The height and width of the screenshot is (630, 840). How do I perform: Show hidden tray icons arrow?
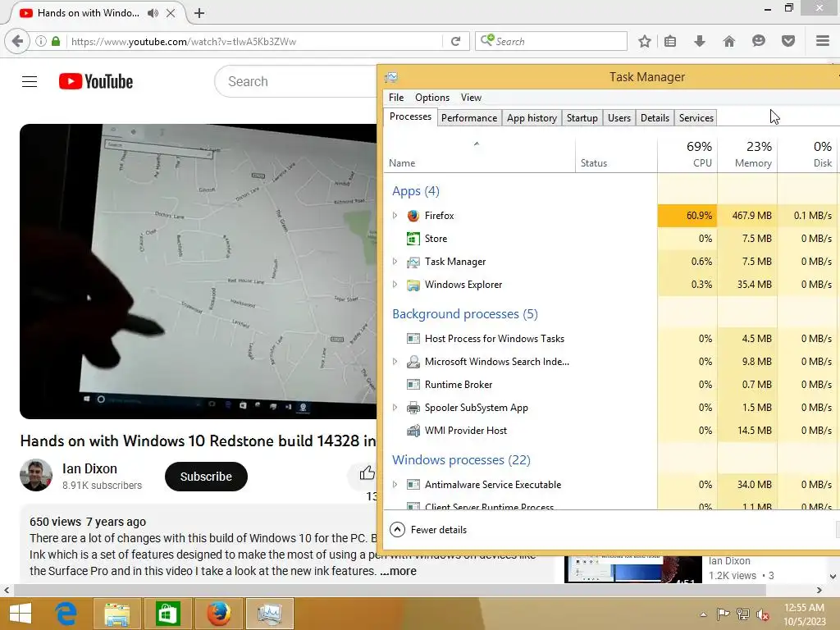(x=703, y=614)
